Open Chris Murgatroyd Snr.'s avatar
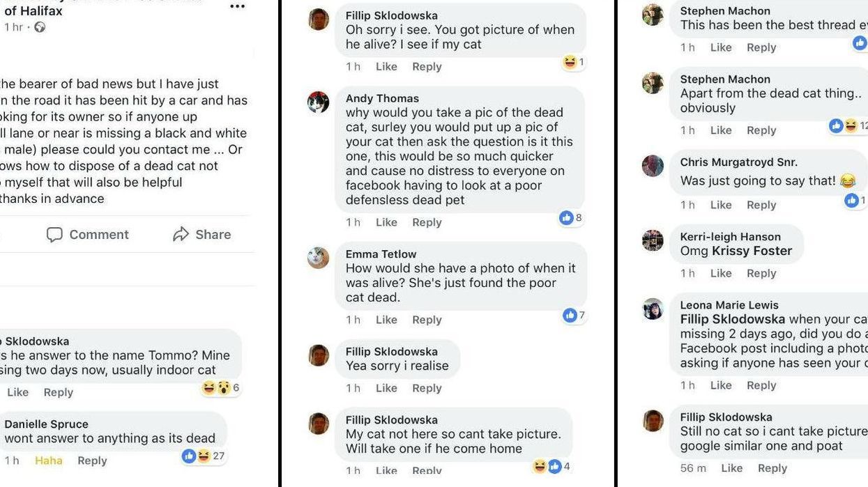 point(653,166)
